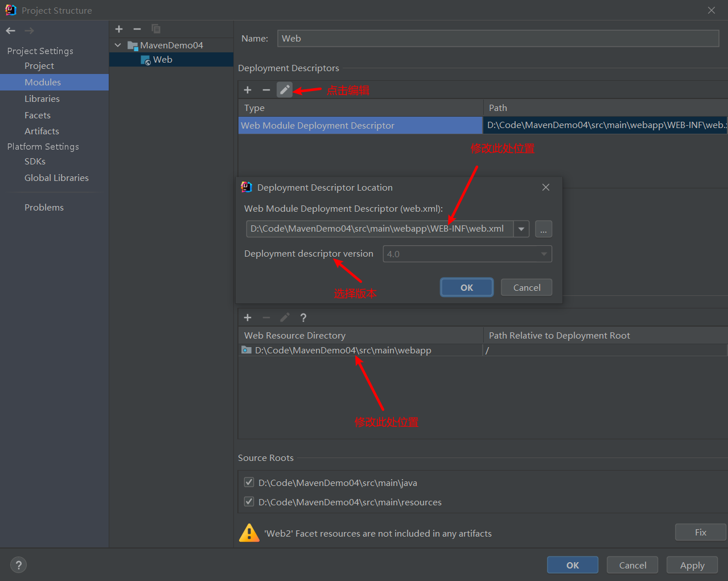
Task: Collapse the MavenDemo04 tree node
Action: coord(118,45)
